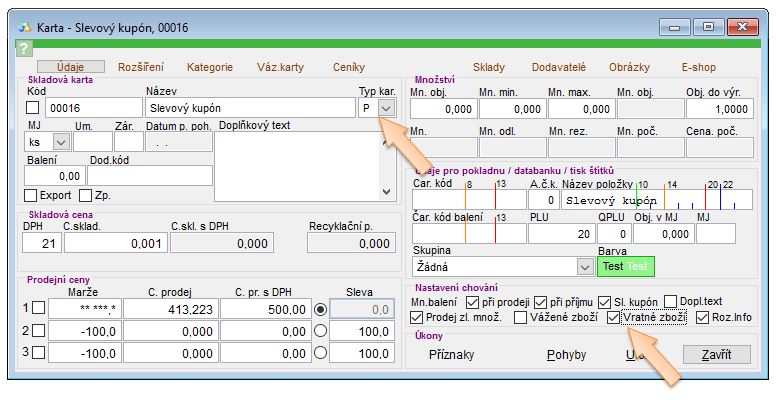The image size is (777, 400).
Task: Enable the Vážené zboží checkbox
Action: [521, 318]
